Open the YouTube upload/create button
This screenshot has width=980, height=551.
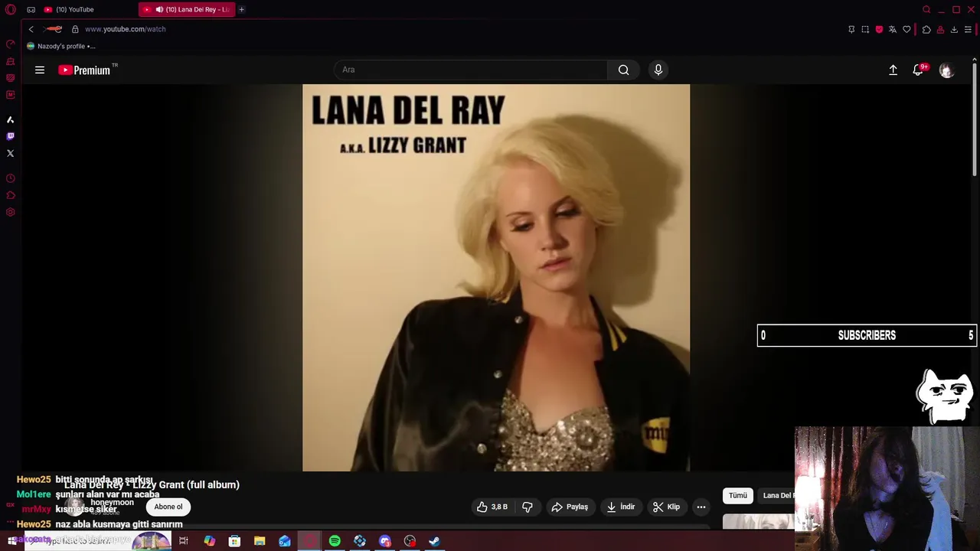(893, 70)
